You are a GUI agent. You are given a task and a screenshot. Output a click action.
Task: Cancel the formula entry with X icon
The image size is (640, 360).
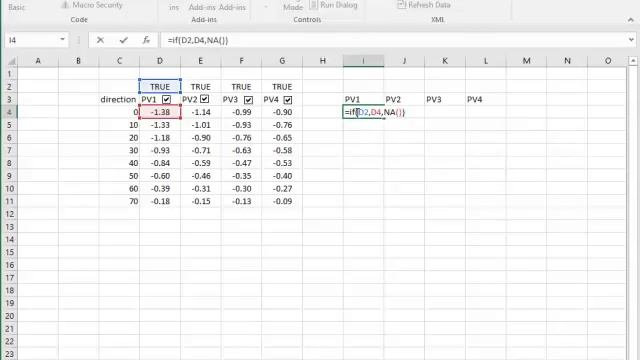(100, 40)
